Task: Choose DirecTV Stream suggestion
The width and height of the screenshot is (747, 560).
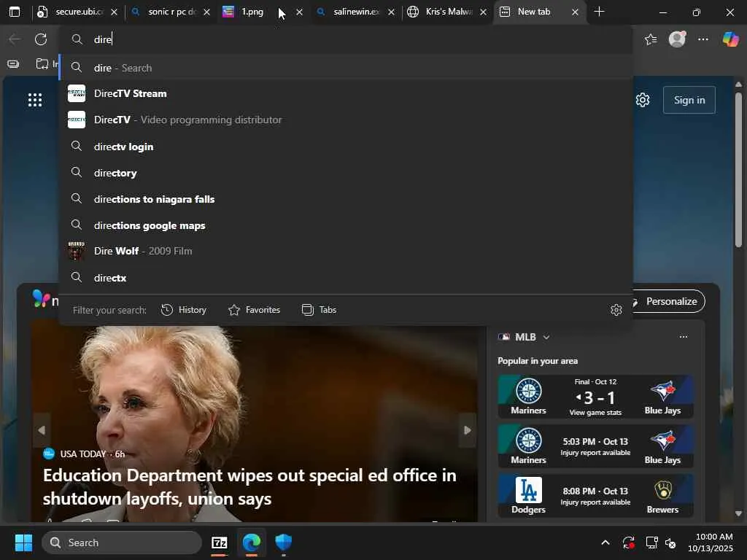Action: pyautogui.click(x=347, y=94)
